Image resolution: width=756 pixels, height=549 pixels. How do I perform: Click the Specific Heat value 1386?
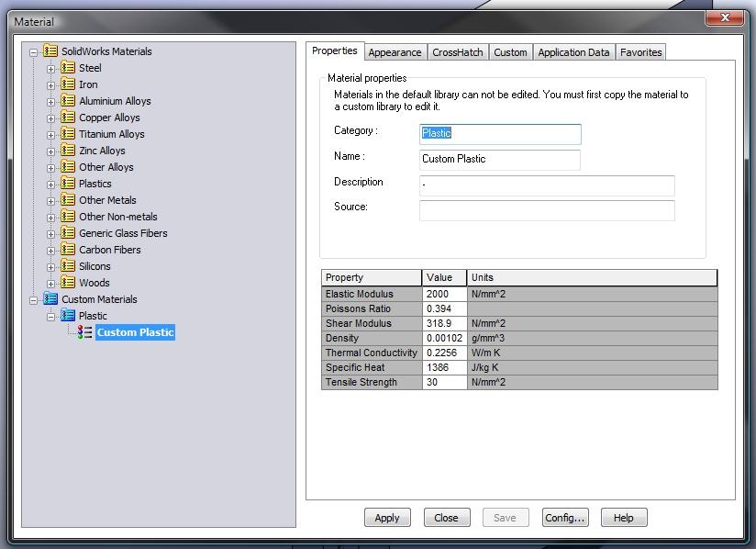click(x=444, y=367)
